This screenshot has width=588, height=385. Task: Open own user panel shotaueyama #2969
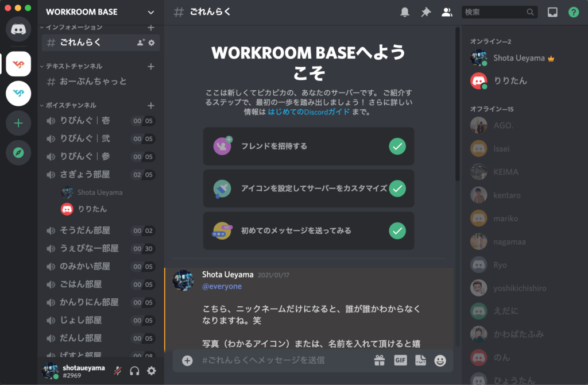pos(74,371)
